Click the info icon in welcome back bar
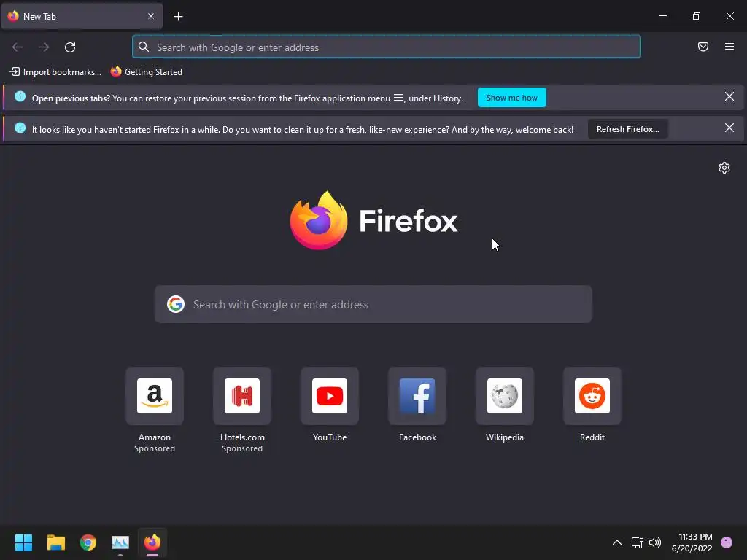The width and height of the screenshot is (747, 560). tap(20, 128)
